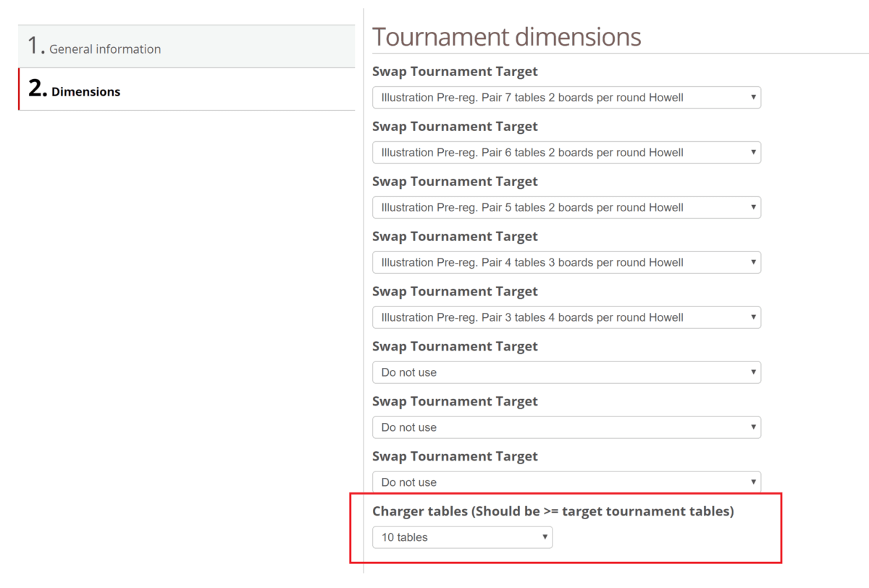The height and width of the screenshot is (588, 869).
Task: Click the Swap Tournament Target label above the first dropdown
Action: coord(455,71)
